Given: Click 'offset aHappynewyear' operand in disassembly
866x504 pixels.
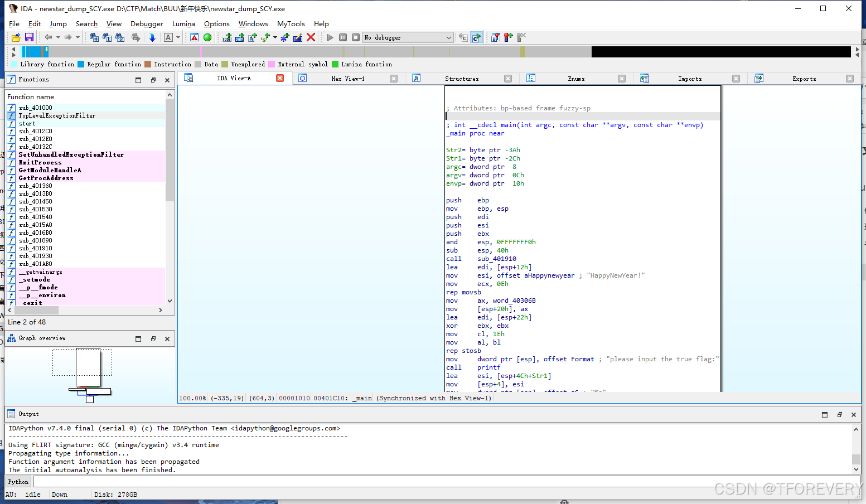Looking at the screenshot, I should point(535,275).
